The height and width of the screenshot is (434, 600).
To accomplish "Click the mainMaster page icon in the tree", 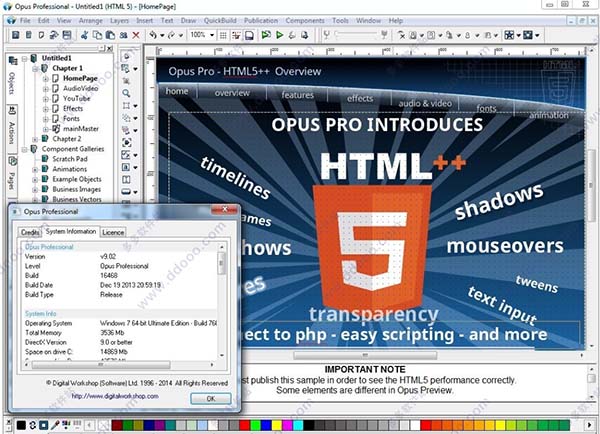I will click(56, 129).
